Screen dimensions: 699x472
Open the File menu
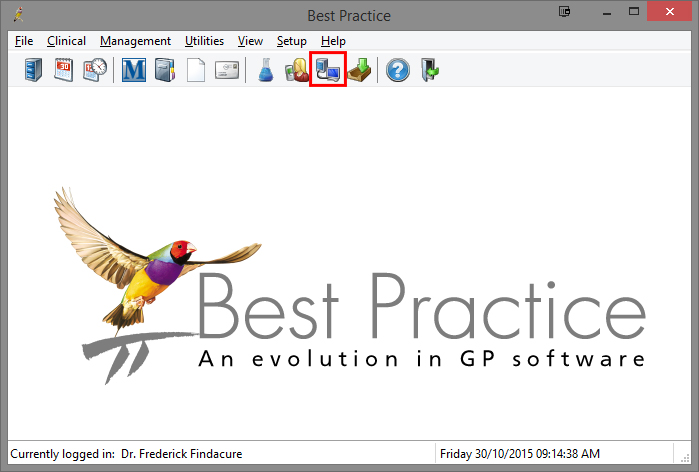coord(25,41)
